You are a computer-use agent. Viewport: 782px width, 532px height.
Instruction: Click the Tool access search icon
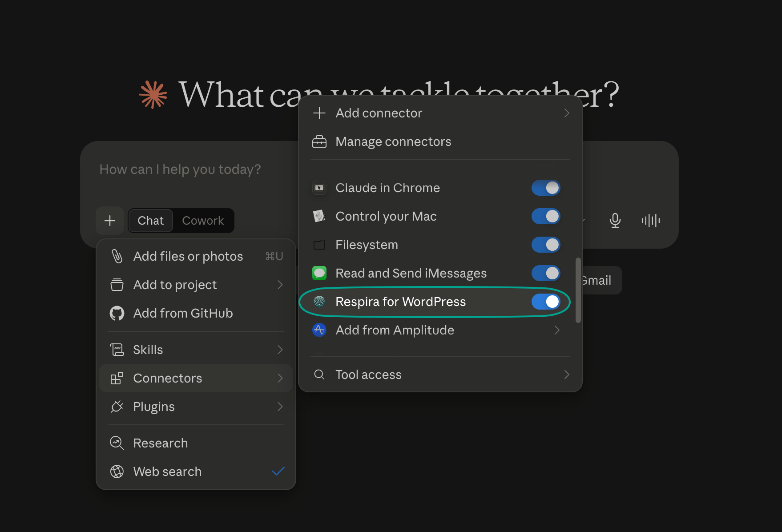(x=319, y=375)
